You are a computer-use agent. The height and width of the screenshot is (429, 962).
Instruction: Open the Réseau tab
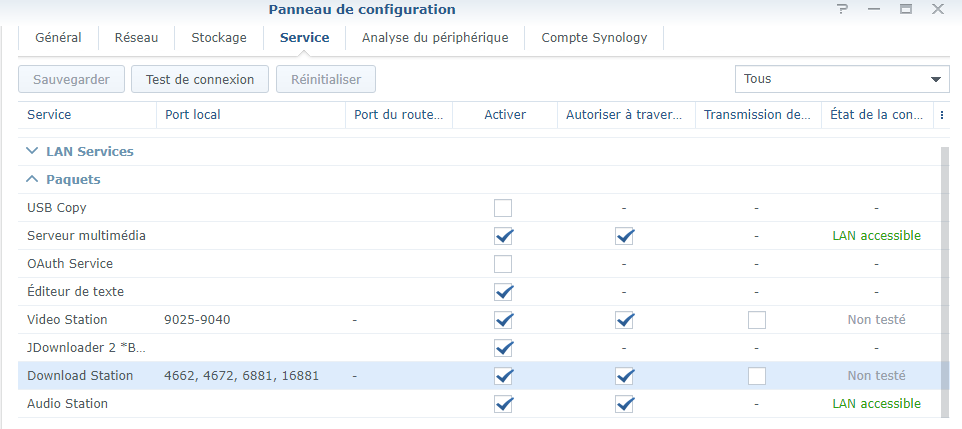click(x=136, y=38)
